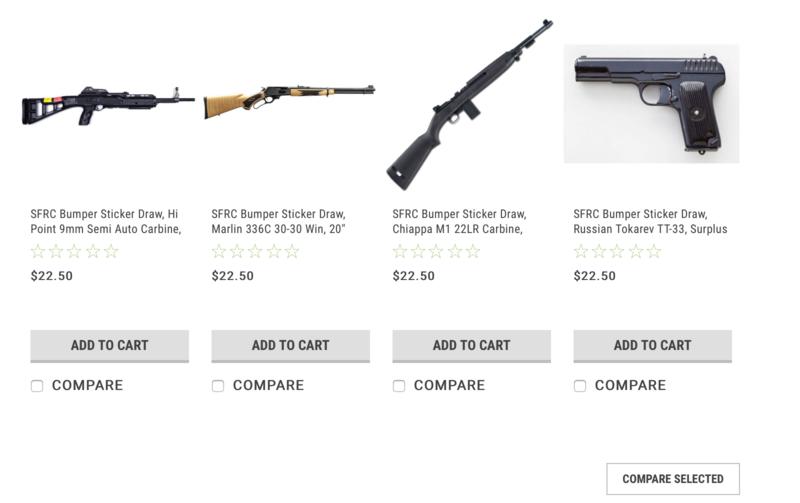Open the Marlin 336C rifle product image
This screenshot has height=503, width=800.
289,102
